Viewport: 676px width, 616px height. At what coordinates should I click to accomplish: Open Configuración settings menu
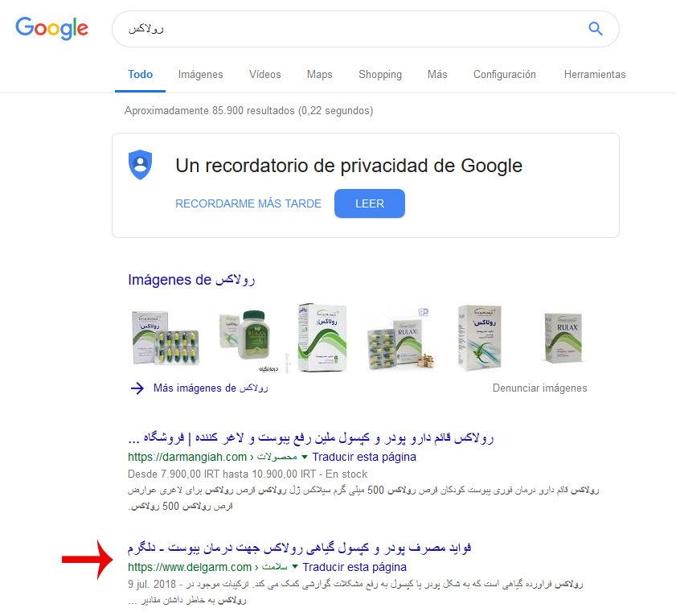505,75
